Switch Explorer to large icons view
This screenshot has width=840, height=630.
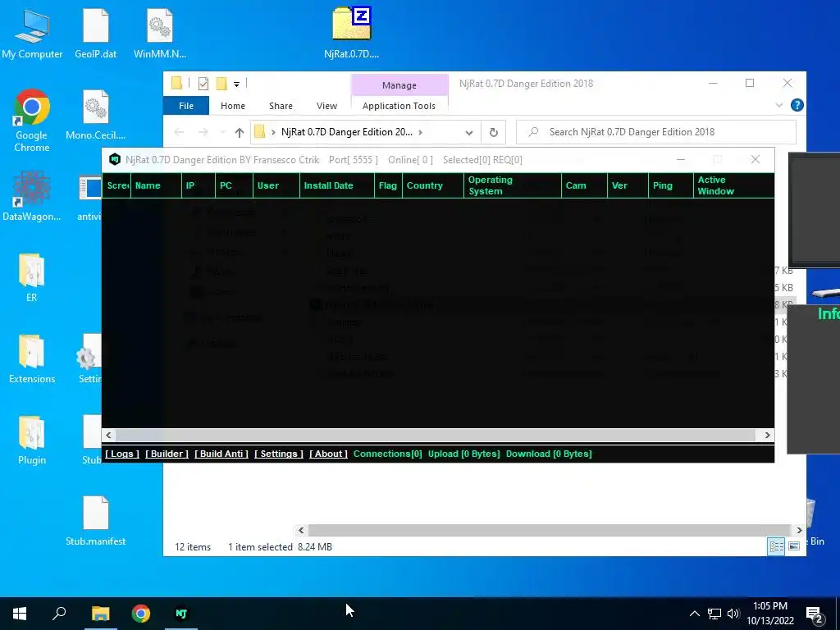(x=794, y=546)
